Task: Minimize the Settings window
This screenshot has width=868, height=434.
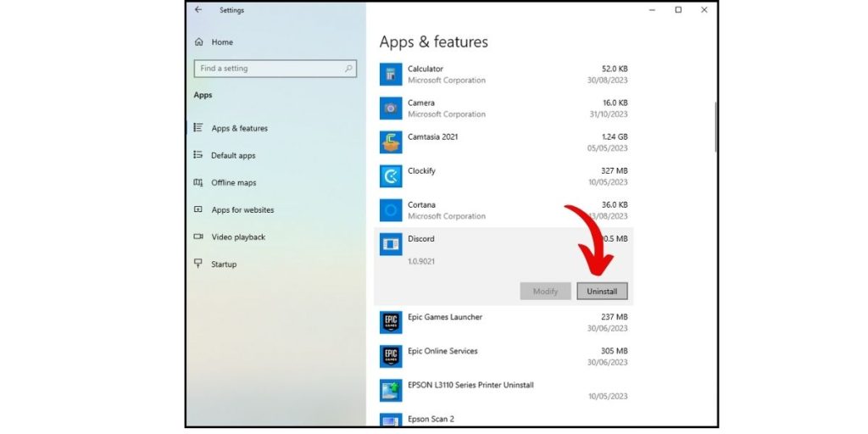Action: [652, 10]
